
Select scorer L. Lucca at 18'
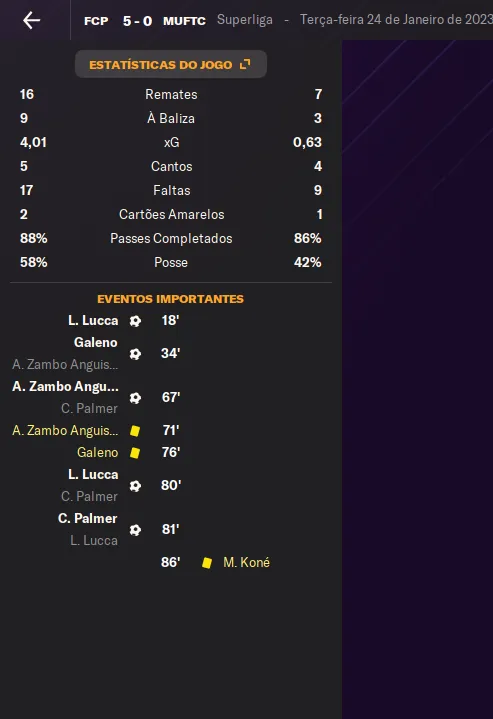[x=93, y=320]
